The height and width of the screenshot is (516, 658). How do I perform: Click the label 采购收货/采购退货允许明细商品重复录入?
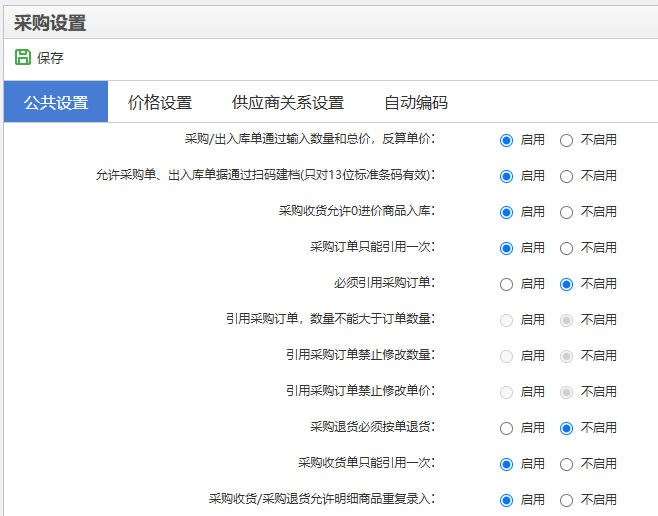(322, 499)
